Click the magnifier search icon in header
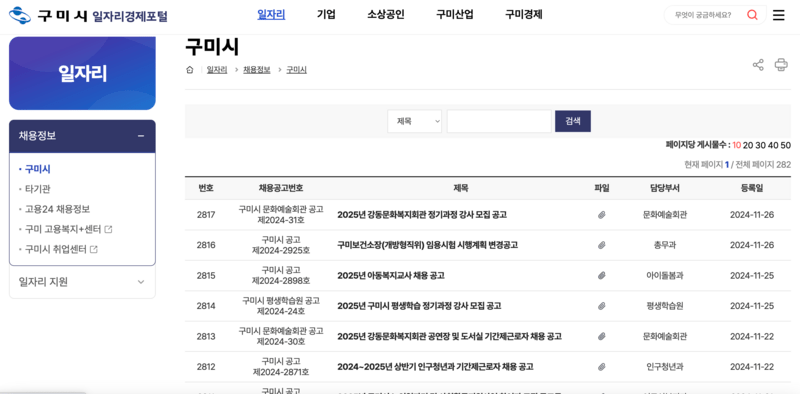Screen dimensions: 800x394 [752, 15]
